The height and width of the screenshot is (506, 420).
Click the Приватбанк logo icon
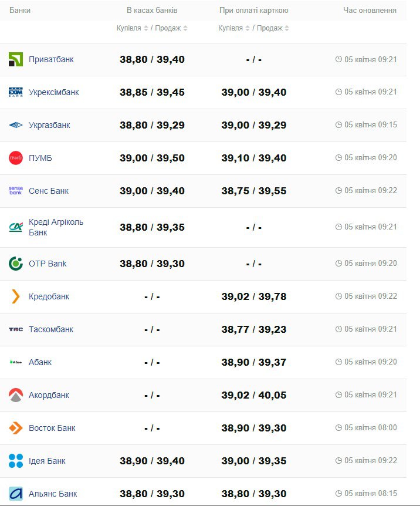(16, 59)
